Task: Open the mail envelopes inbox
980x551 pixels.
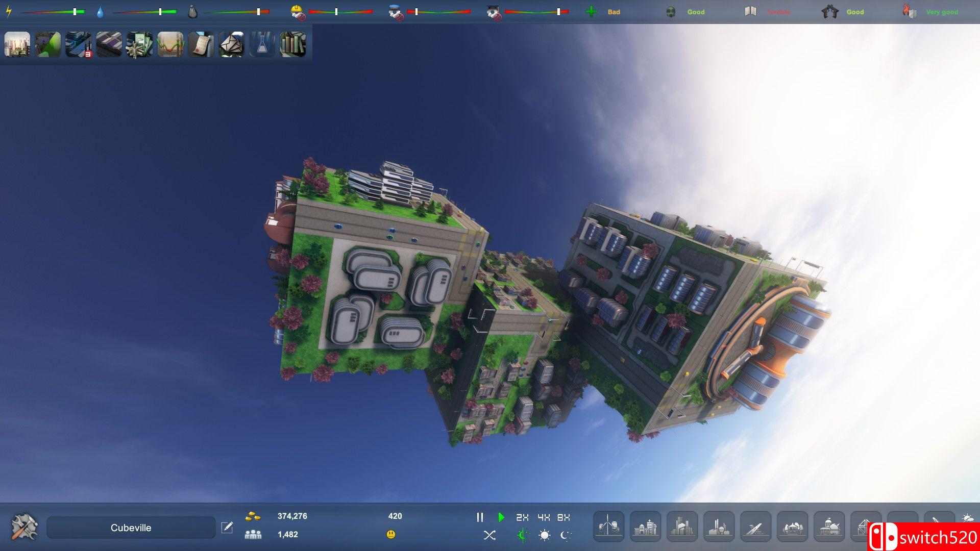Action: [x=231, y=44]
